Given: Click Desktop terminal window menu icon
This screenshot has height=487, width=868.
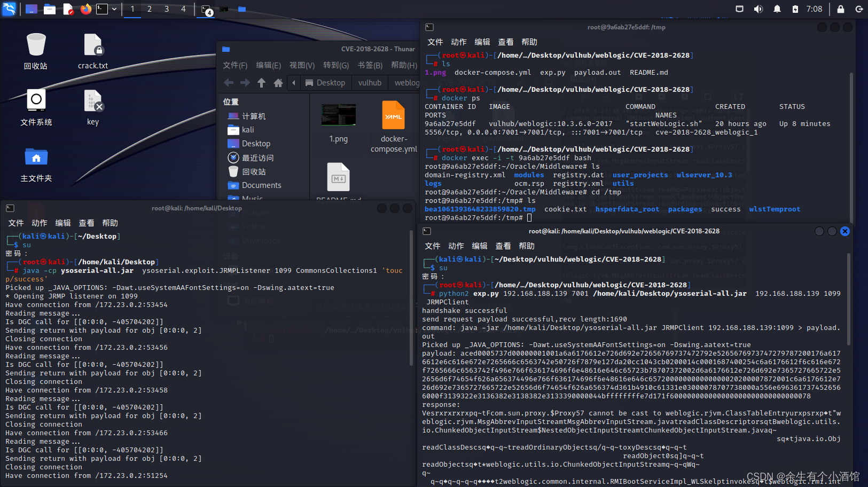Looking at the screenshot, I should point(10,208).
